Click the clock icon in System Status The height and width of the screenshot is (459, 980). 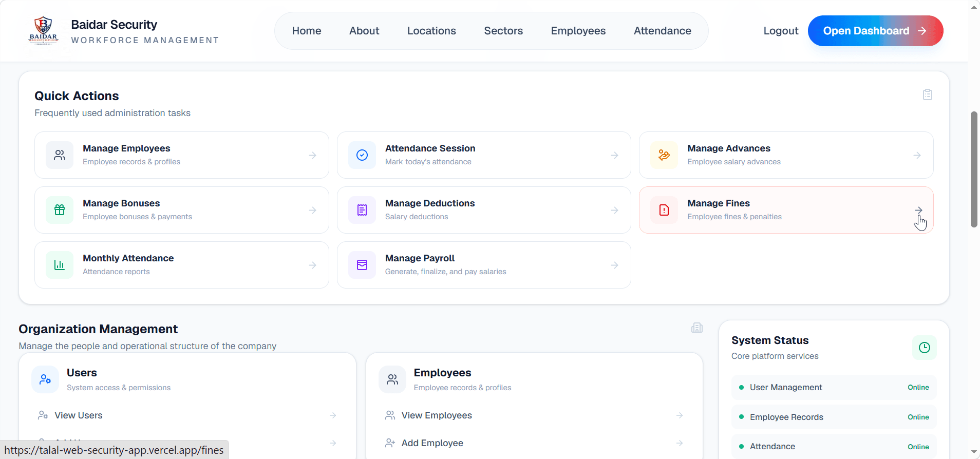click(x=925, y=348)
